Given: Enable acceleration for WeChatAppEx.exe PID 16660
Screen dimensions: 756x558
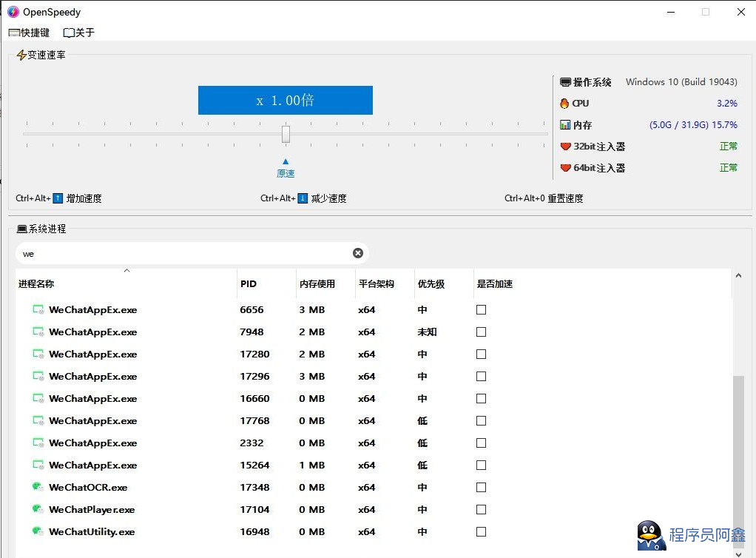Looking at the screenshot, I should click(481, 398).
